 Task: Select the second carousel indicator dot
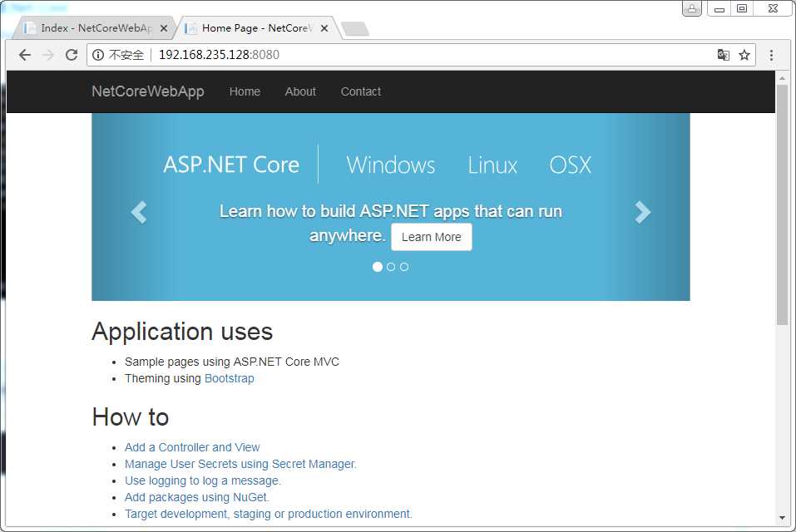click(391, 267)
